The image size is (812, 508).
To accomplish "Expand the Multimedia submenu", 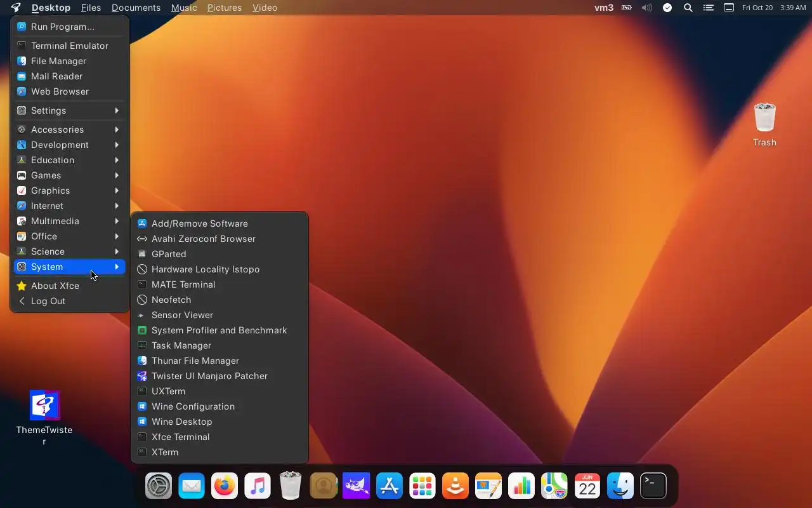I will 70,221.
